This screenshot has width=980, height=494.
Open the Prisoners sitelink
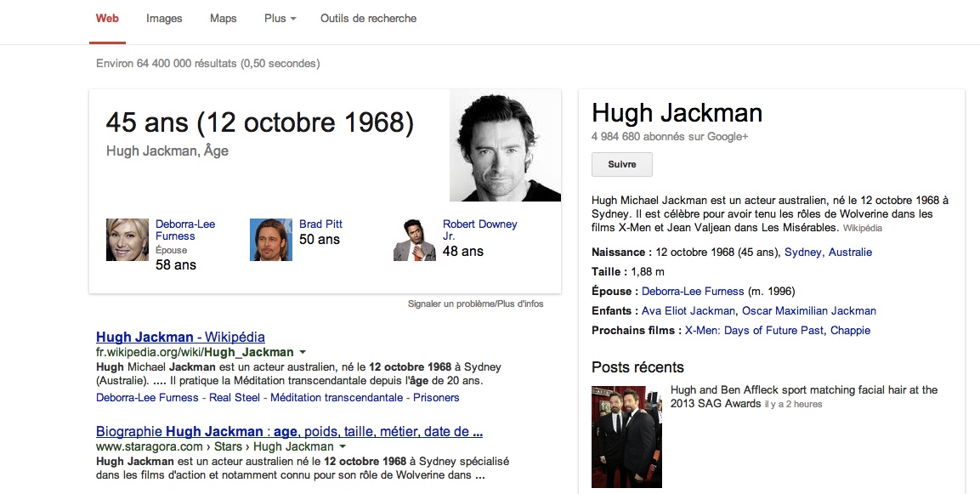(436, 398)
